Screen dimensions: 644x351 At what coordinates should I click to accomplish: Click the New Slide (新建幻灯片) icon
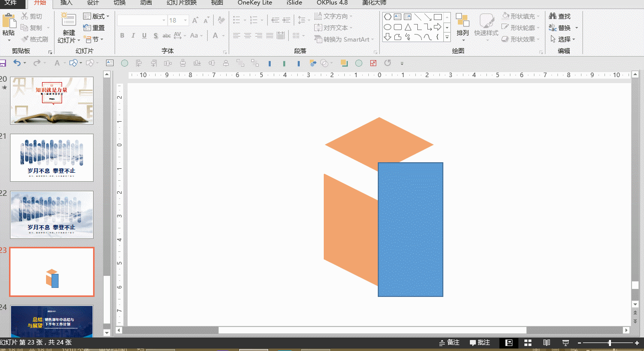coord(69,20)
